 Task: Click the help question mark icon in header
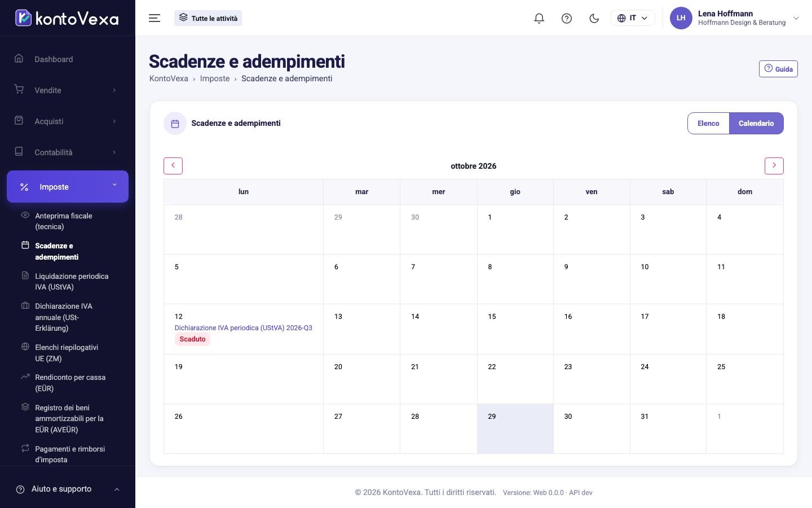click(567, 18)
